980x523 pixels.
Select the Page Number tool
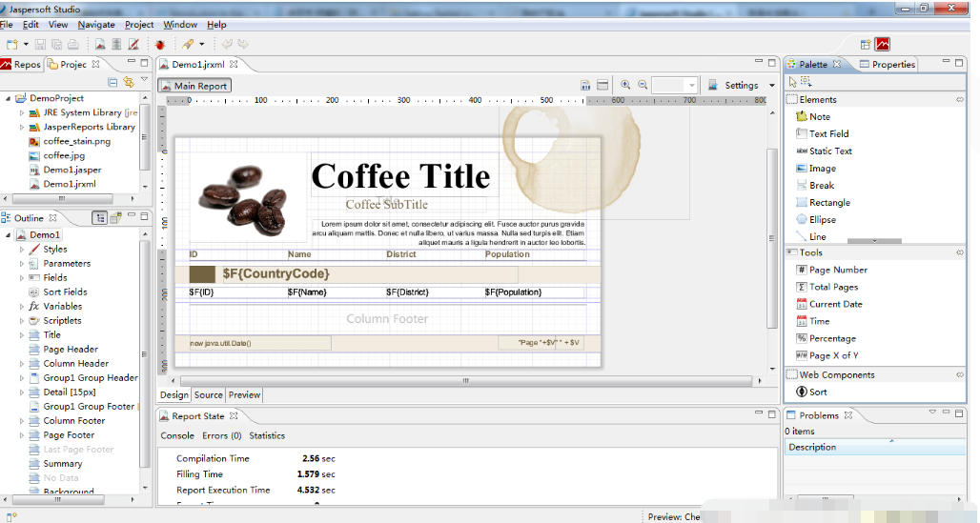tap(837, 271)
